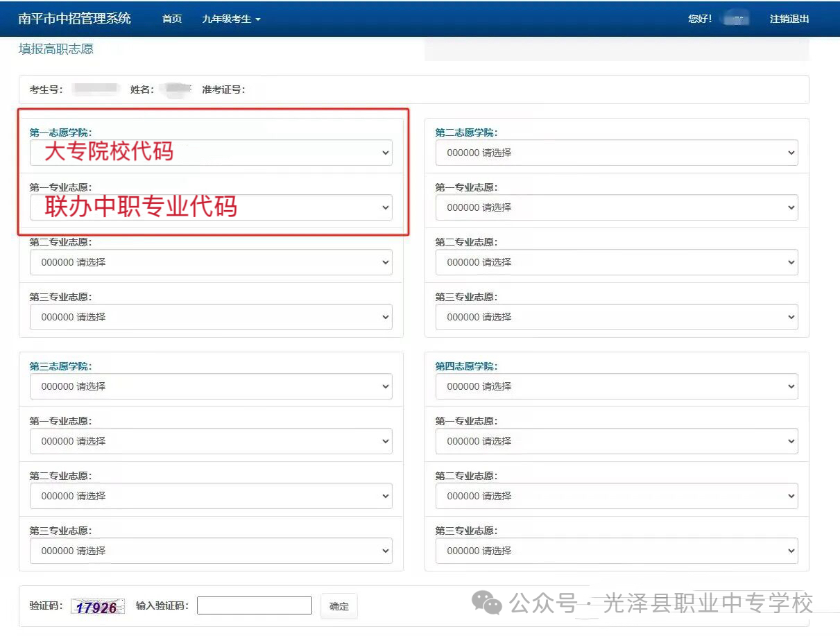
Task: Open 第一专业志愿 dropdown under 第一志愿学院
Action: pyautogui.click(x=211, y=207)
